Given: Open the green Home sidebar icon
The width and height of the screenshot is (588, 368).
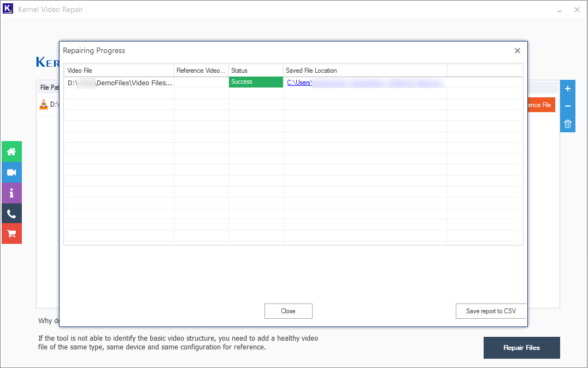Looking at the screenshot, I should tap(11, 151).
